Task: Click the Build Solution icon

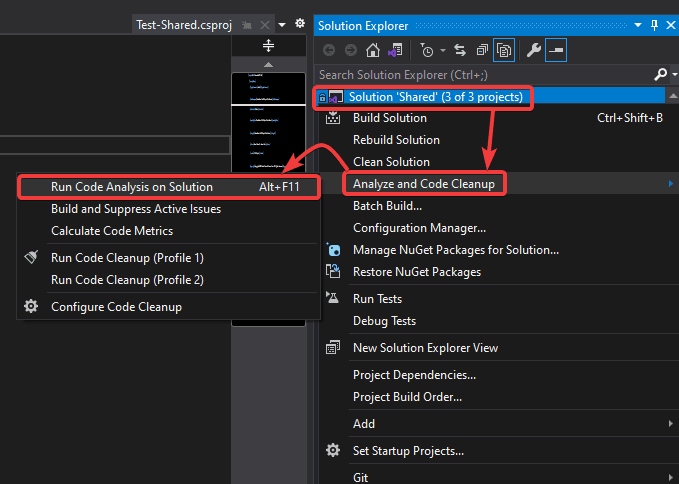Action: pos(333,118)
